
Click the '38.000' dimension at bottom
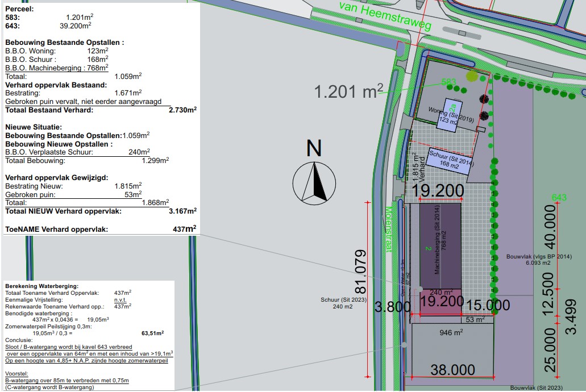click(452, 370)
